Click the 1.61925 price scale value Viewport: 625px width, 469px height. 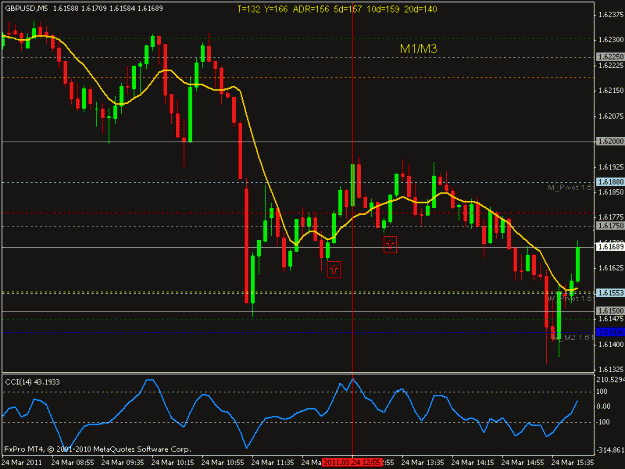611,167
